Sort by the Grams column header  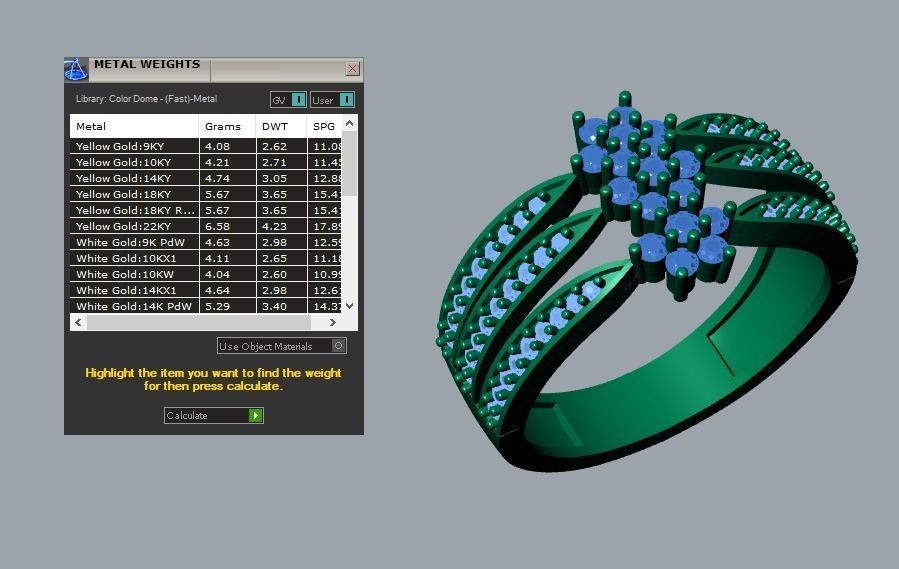tap(227, 126)
